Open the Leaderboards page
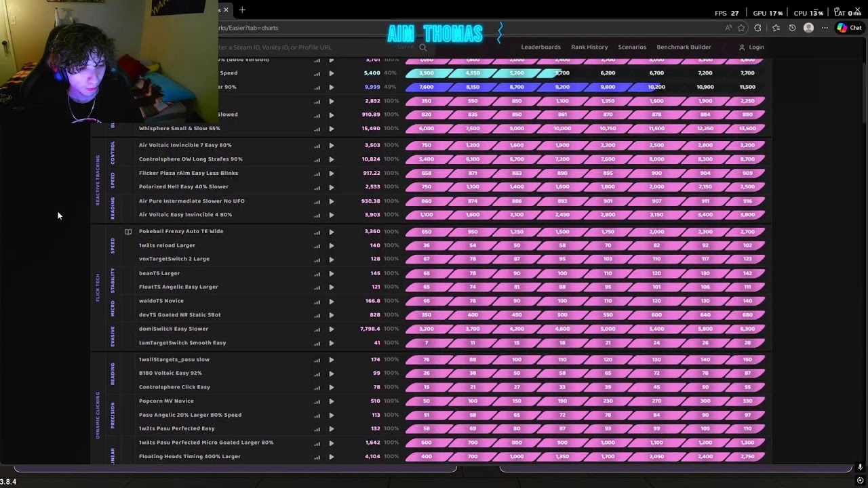Screen dimensions: 868x488 540,47
